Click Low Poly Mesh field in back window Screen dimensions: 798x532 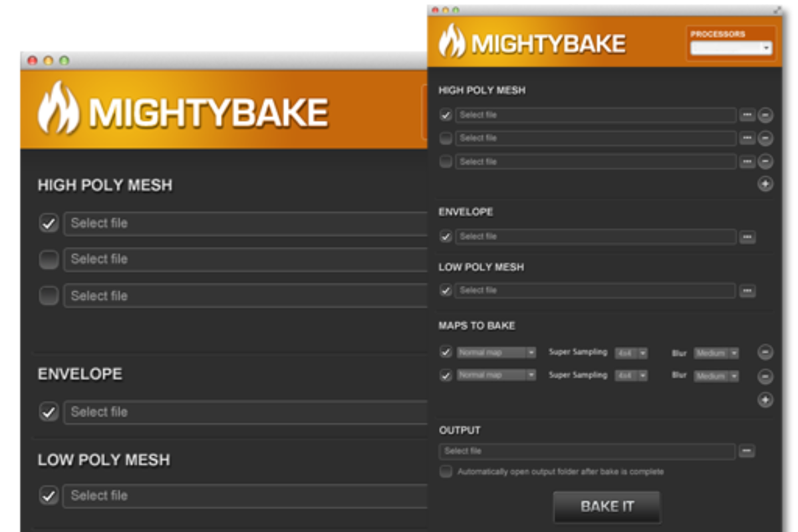tap(245, 496)
